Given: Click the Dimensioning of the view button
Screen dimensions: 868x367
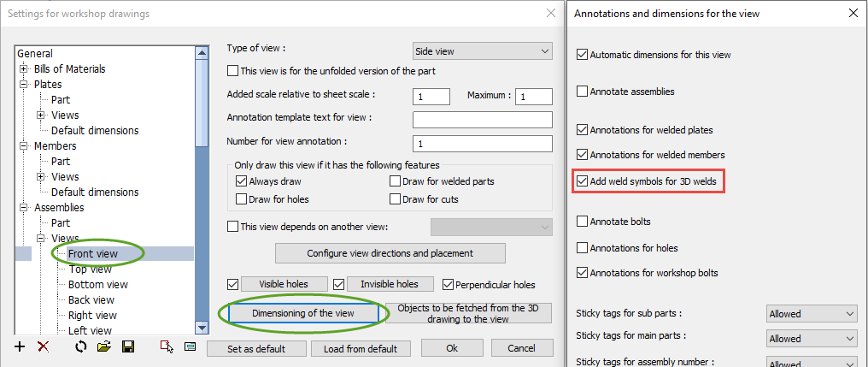Looking at the screenshot, I should click(302, 314).
